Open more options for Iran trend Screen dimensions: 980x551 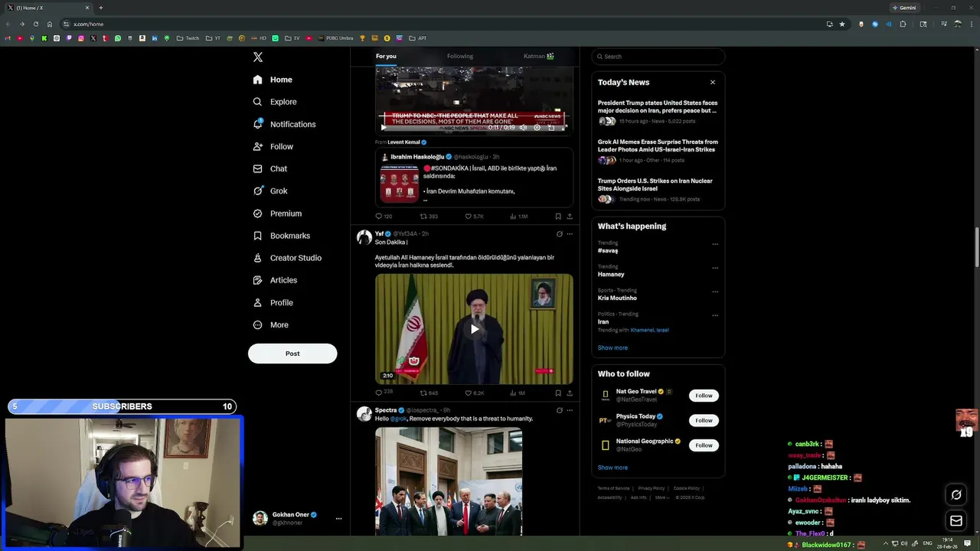pyautogui.click(x=715, y=315)
